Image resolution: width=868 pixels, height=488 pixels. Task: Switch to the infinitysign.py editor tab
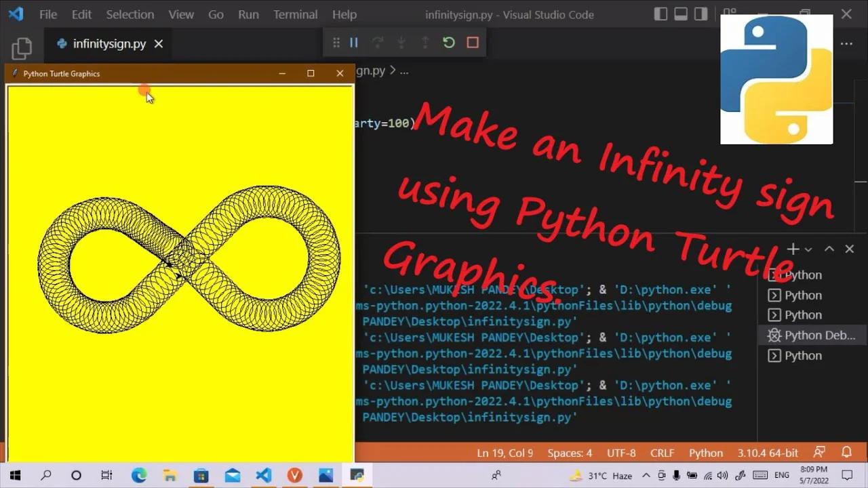[x=108, y=43]
